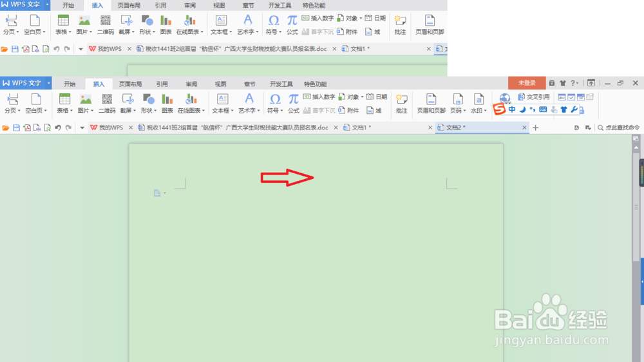Click 日期 button in front window
Image resolution: width=644 pixels, height=362 pixels.
tap(377, 97)
